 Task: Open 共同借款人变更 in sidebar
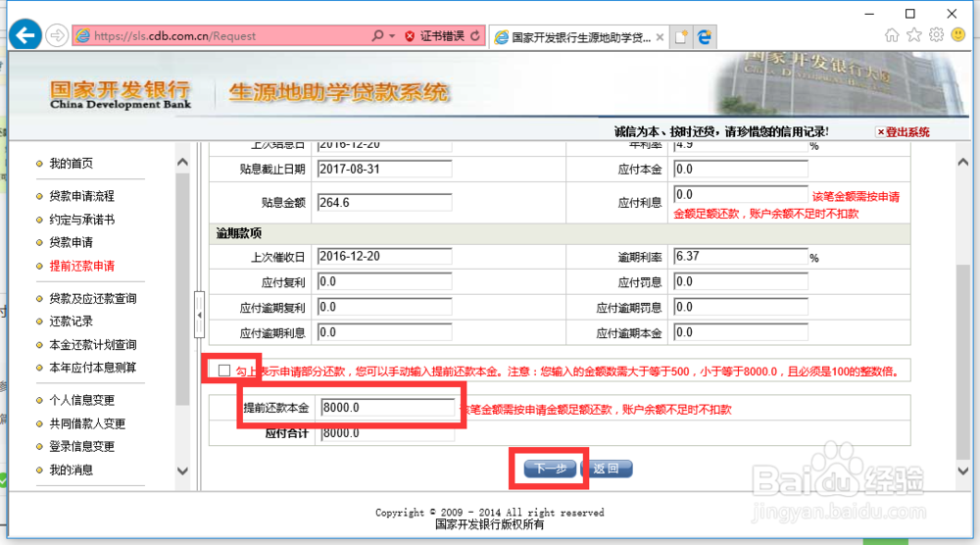pos(87,423)
